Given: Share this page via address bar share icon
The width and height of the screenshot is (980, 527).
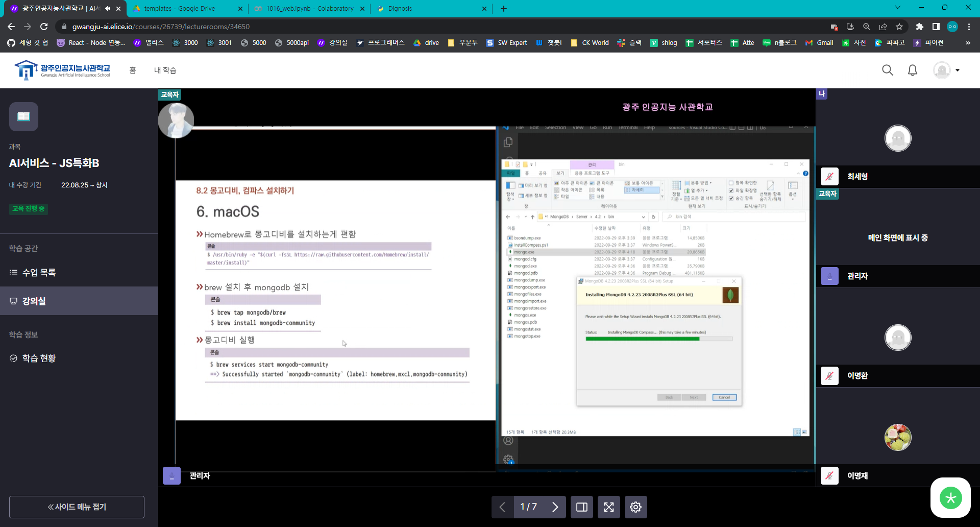Looking at the screenshot, I should coord(883,27).
